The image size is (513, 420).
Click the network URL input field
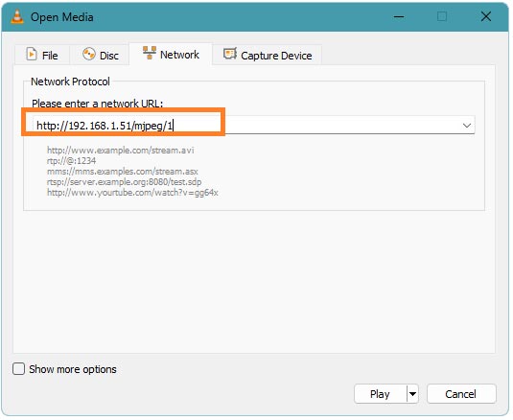tap(253, 125)
